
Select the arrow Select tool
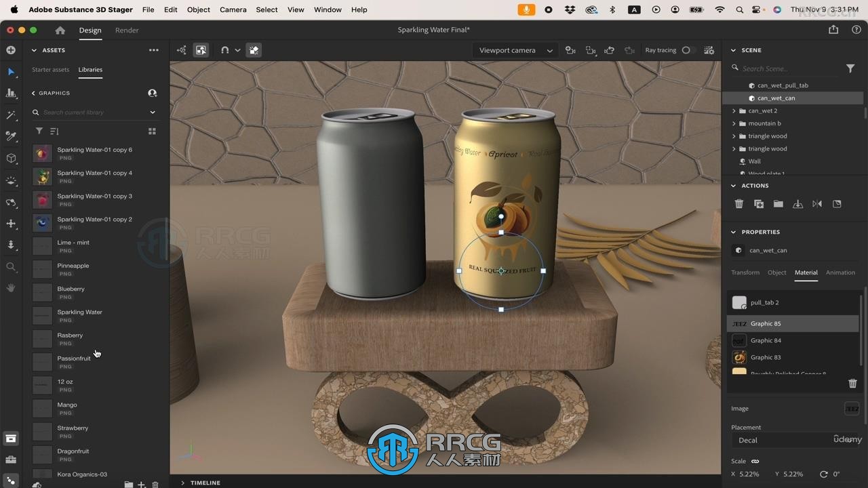(x=11, y=72)
